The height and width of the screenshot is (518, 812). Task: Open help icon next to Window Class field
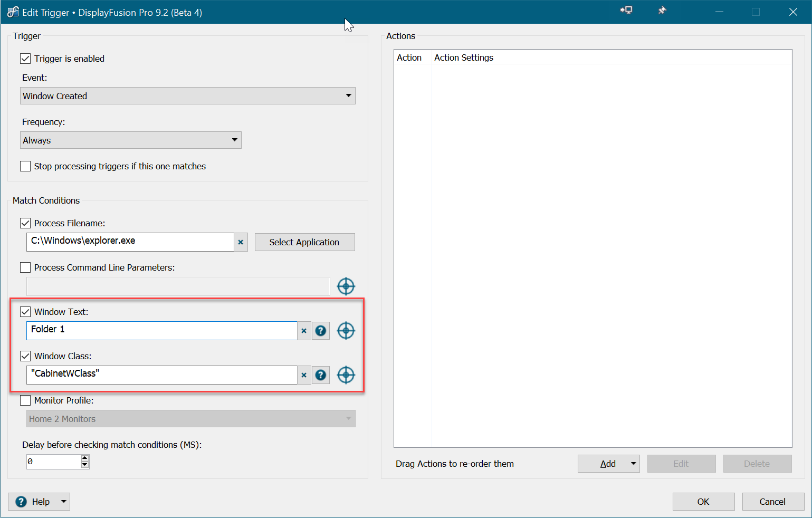coord(320,375)
